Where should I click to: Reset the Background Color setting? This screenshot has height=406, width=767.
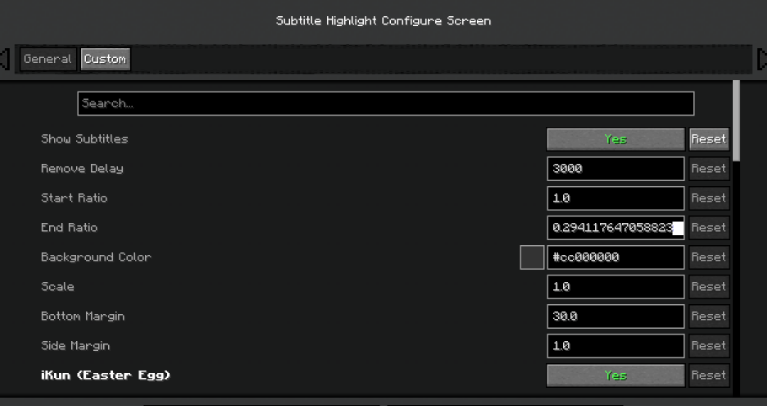click(x=708, y=257)
